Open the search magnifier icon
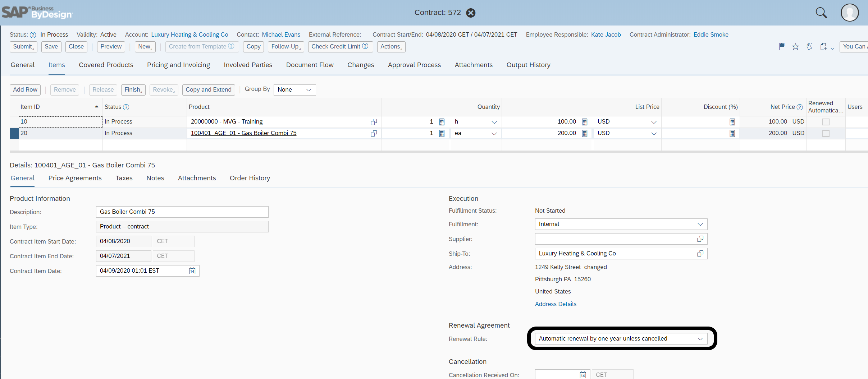Screen dimensions: 868x379 pyautogui.click(x=821, y=13)
